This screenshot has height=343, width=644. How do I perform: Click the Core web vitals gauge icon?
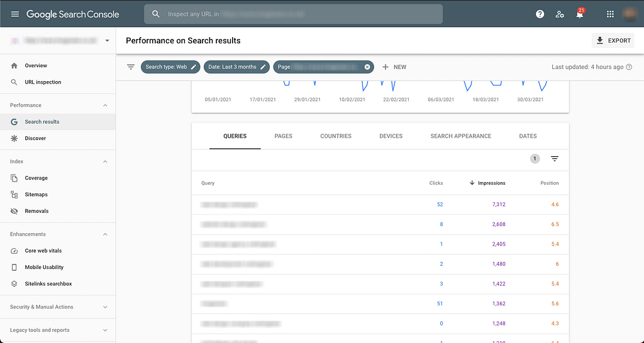tap(14, 251)
